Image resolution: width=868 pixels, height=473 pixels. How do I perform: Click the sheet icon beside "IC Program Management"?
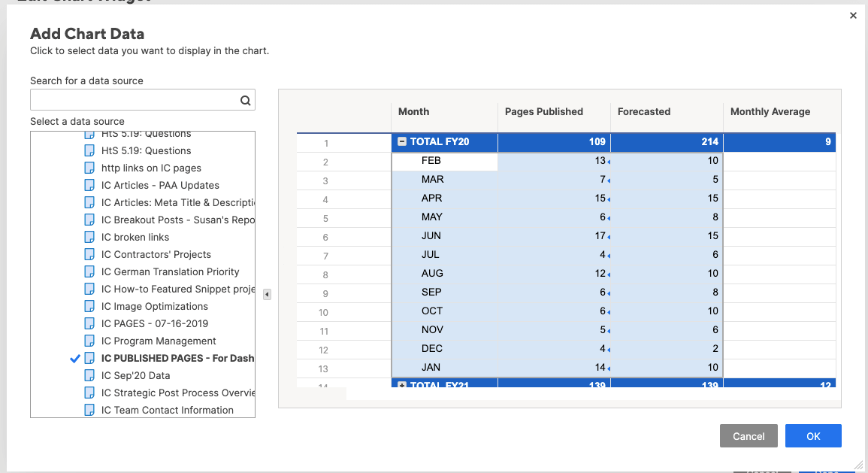[89, 341]
